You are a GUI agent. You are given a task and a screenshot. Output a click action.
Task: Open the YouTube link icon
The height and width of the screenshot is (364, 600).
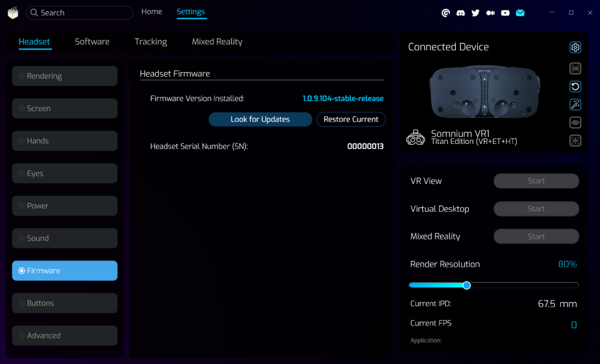point(505,13)
